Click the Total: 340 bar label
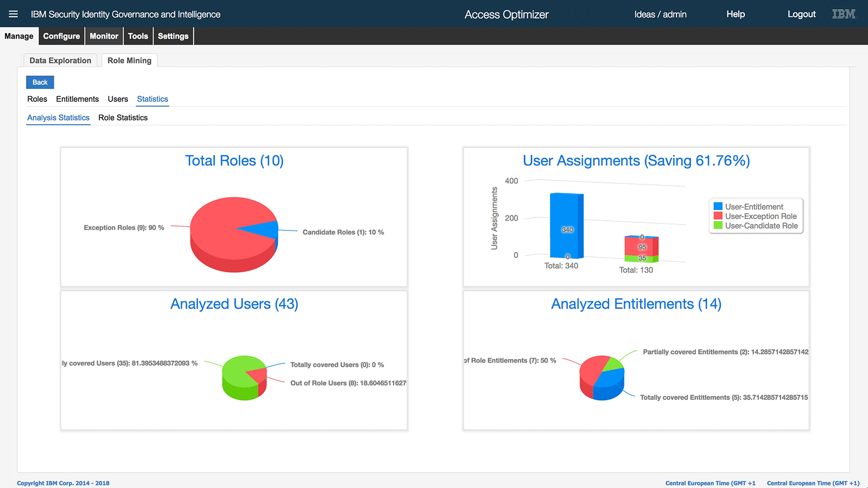 [x=561, y=266]
